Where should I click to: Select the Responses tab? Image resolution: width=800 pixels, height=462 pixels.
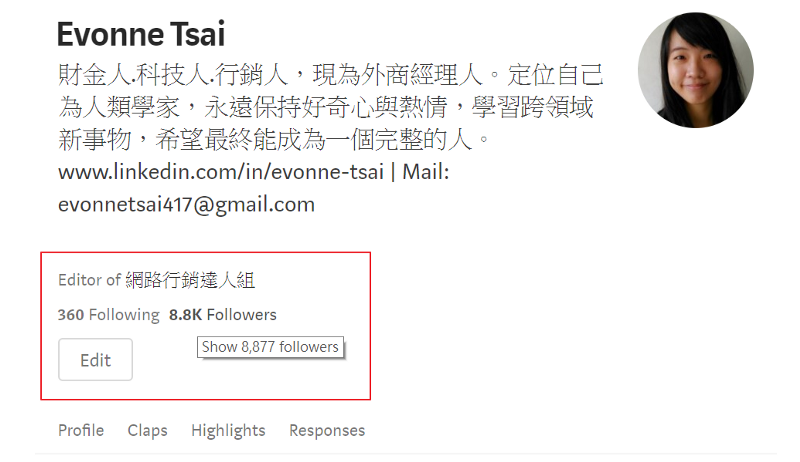click(x=327, y=430)
